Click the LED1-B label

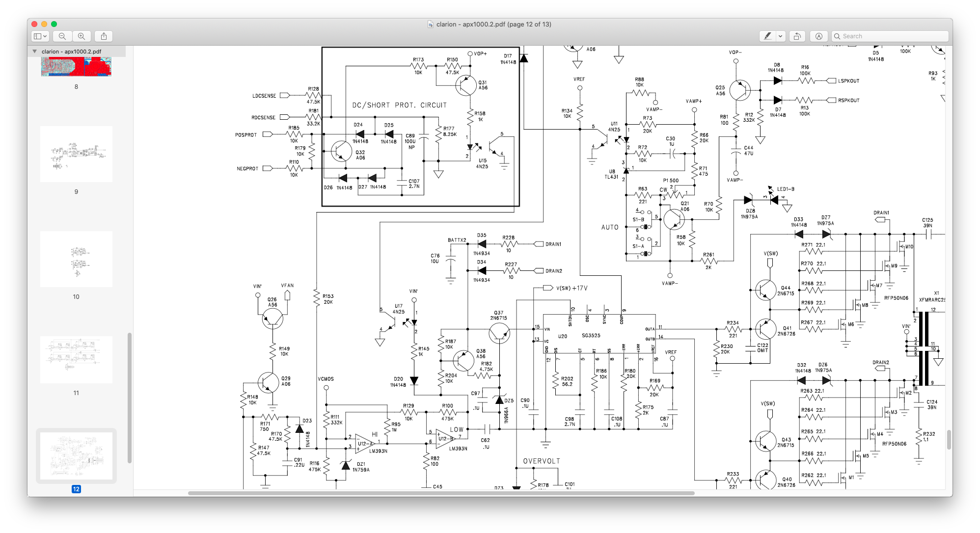tap(786, 189)
